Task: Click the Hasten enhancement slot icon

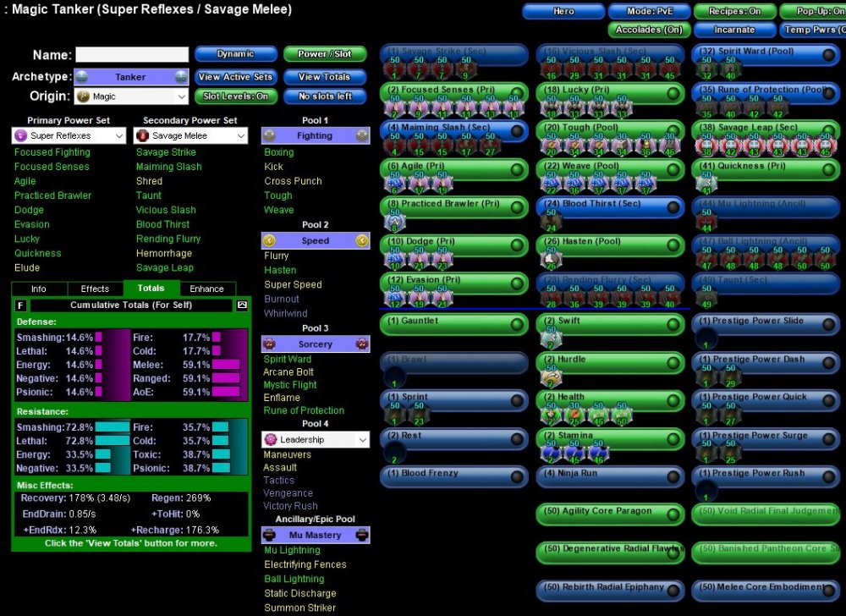Action: click(x=550, y=261)
